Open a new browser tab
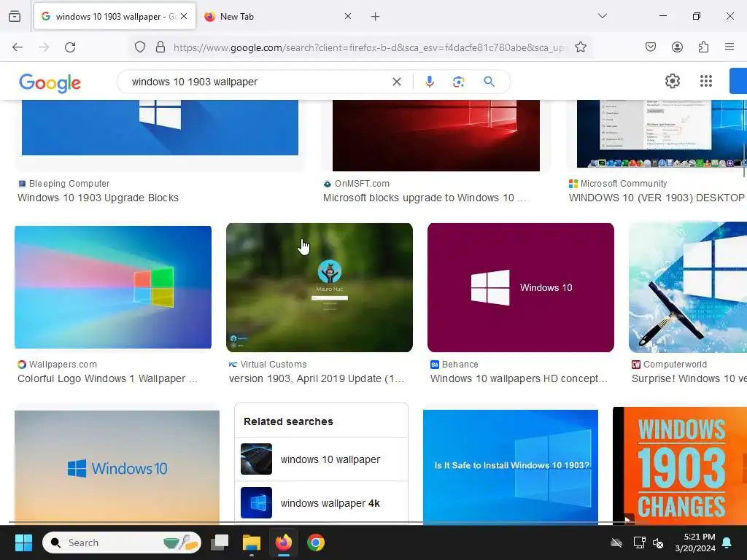The width and height of the screenshot is (747, 560). point(376,17)
